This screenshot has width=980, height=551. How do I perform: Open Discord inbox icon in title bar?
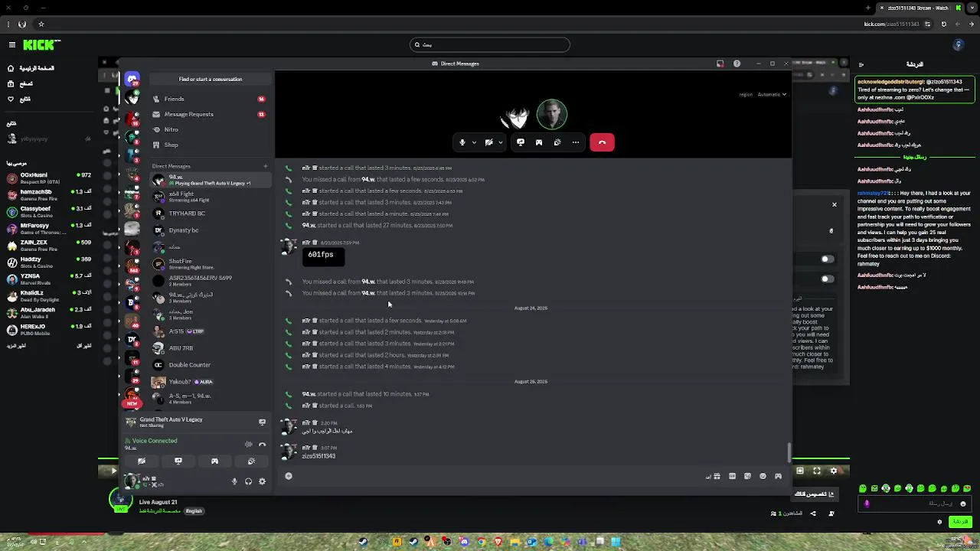(x=720, y=64)
